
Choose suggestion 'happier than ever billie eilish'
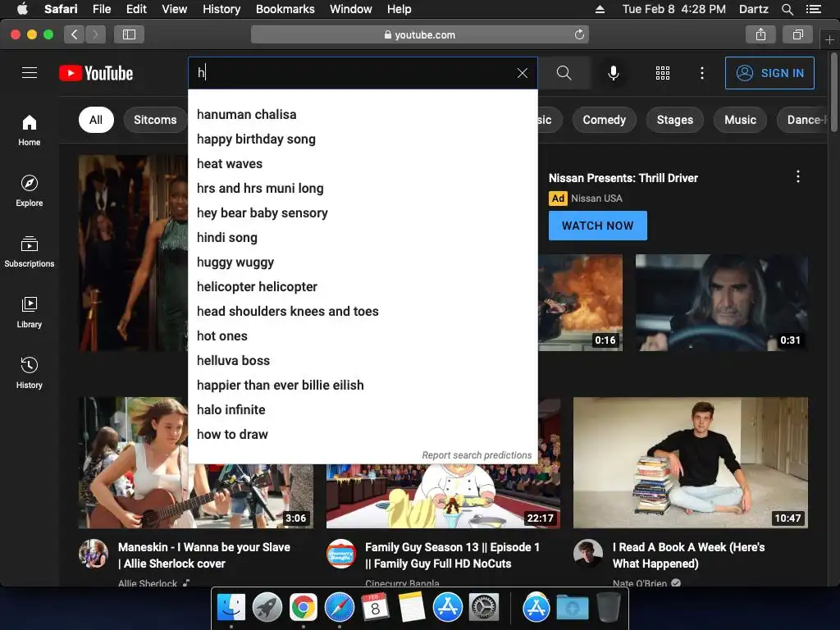pyautogui.click(x=363, y=386)
